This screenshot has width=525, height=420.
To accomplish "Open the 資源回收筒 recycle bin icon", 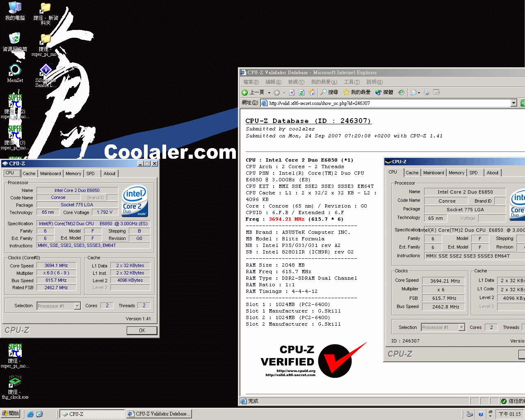I will (15, 42).
